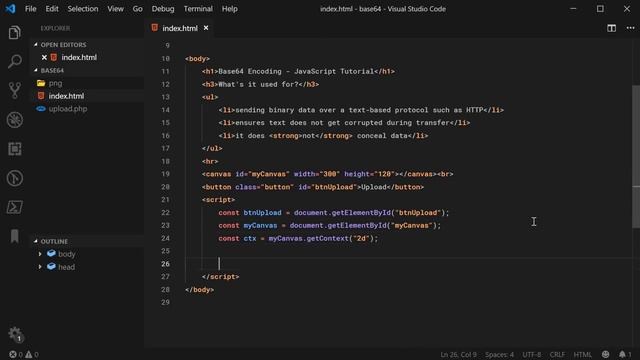Screen dimensions: 640x360
Task: Click on the empty line 26 in editor
Action: pyautogui.click(x=408, y=264)
